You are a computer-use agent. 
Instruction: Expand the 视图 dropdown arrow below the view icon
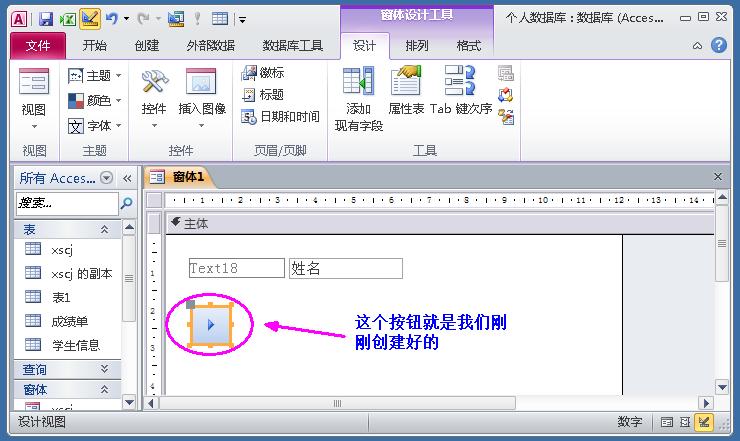[x=34, y=127]
